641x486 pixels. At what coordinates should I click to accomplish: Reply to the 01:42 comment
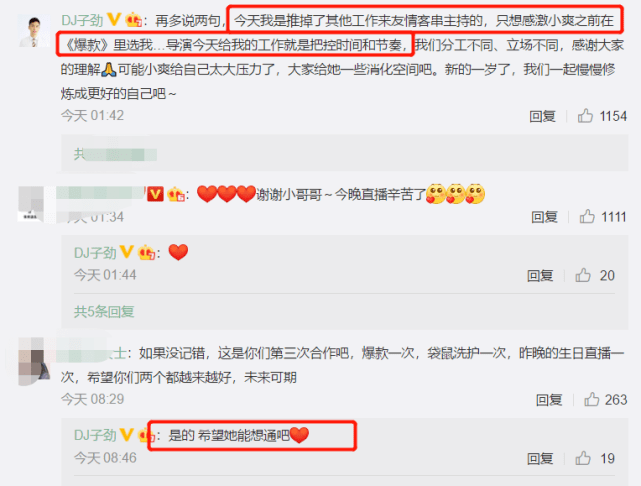[x=542, y=116]
